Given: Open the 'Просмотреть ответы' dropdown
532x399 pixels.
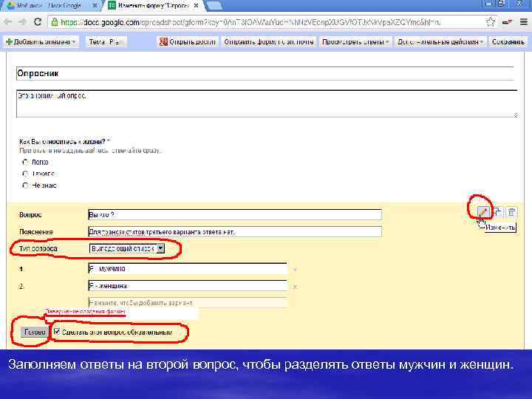Looking at the screenshot, I should coord(355,41).
